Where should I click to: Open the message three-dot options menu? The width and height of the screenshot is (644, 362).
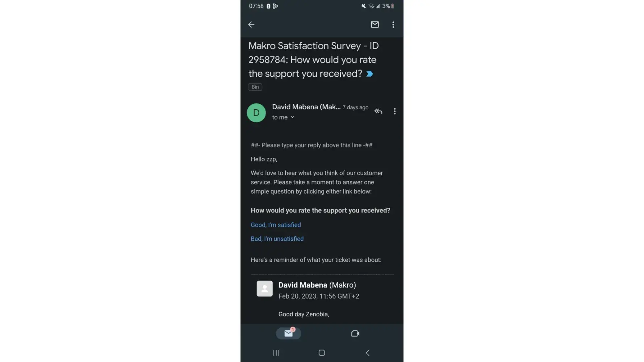click(x=394, y=111)
